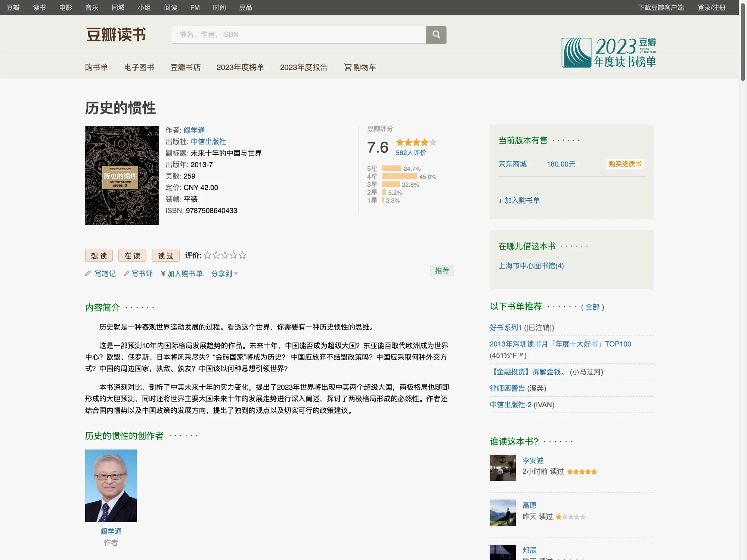Click the 推荐 button
747x560 pixels.
click(442, 270)
